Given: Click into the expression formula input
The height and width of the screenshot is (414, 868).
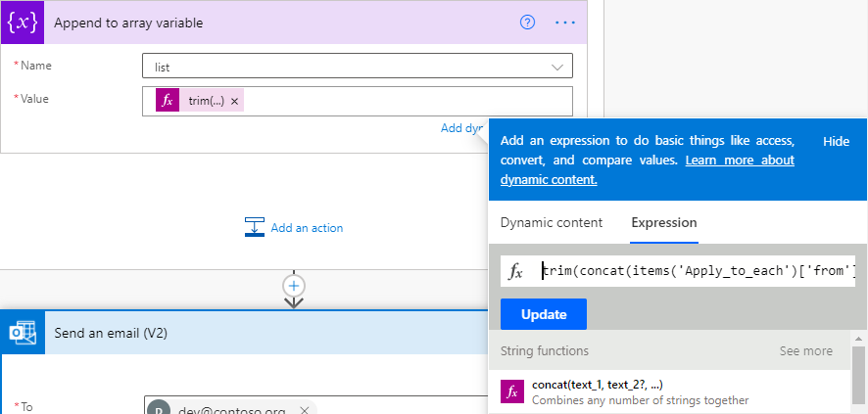Looking at the screenshot, I should click(x=698, y=270).
